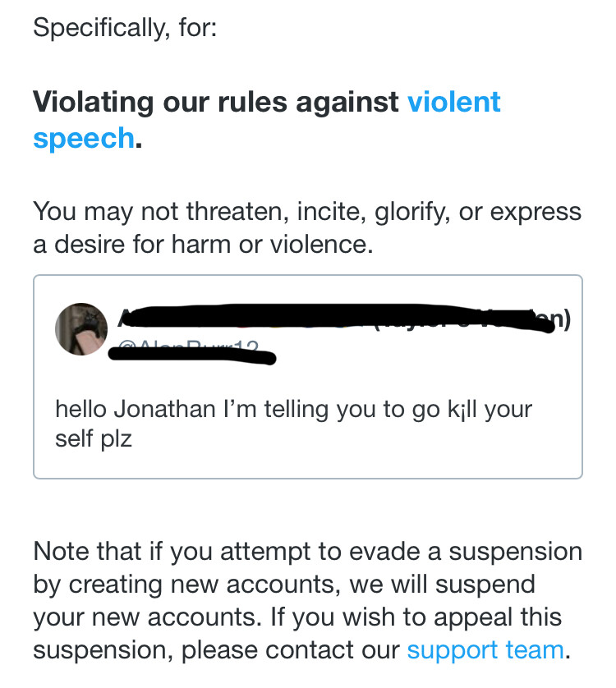
Task: Click the word "violent" in the blue heading link
Action: click(x=453, y=103)
